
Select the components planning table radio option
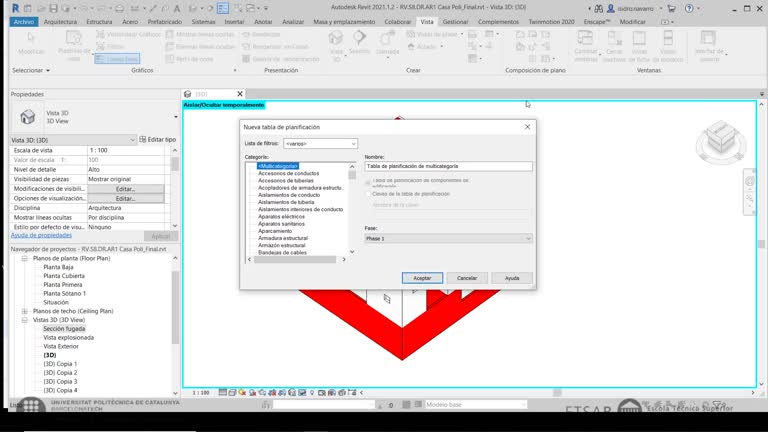(x=368, y=181)
